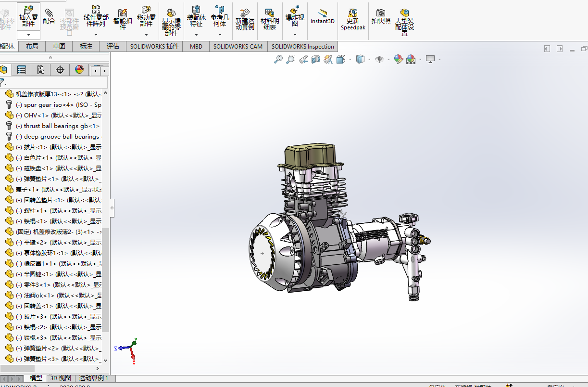
Task: Click the Display Style icon
Action: click(x=360, y=59)
